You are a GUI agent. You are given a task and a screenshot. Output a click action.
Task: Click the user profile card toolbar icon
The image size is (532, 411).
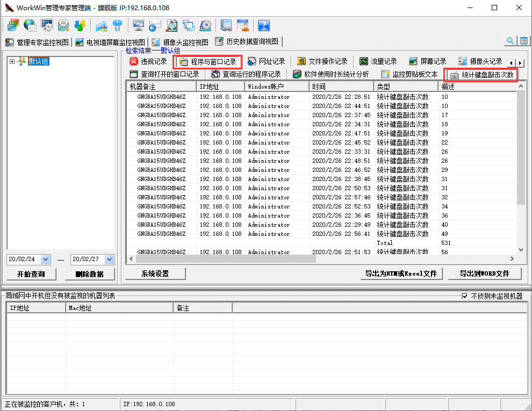click(243, 25)
